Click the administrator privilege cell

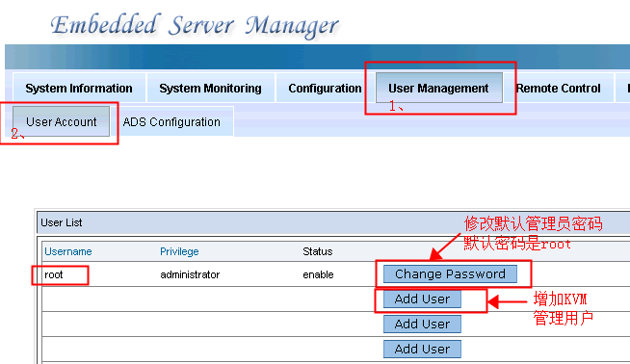click(x=190, y=274)
